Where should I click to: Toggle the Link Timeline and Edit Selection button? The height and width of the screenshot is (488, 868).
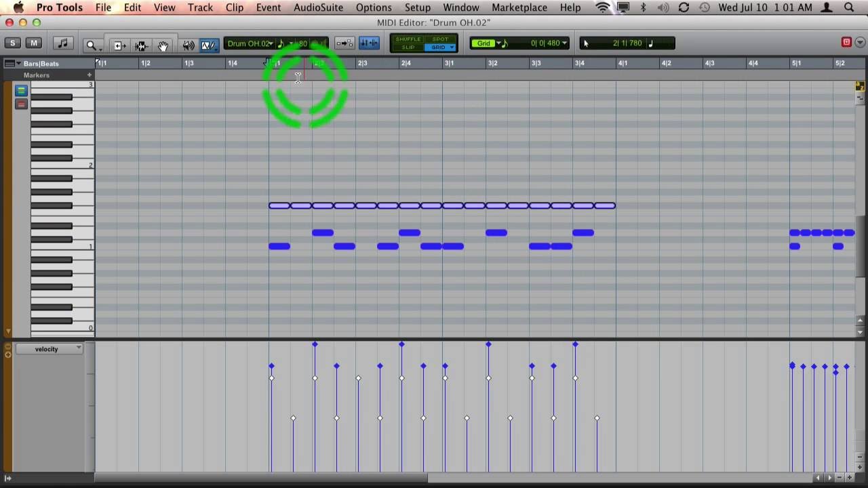pos(344,43)
